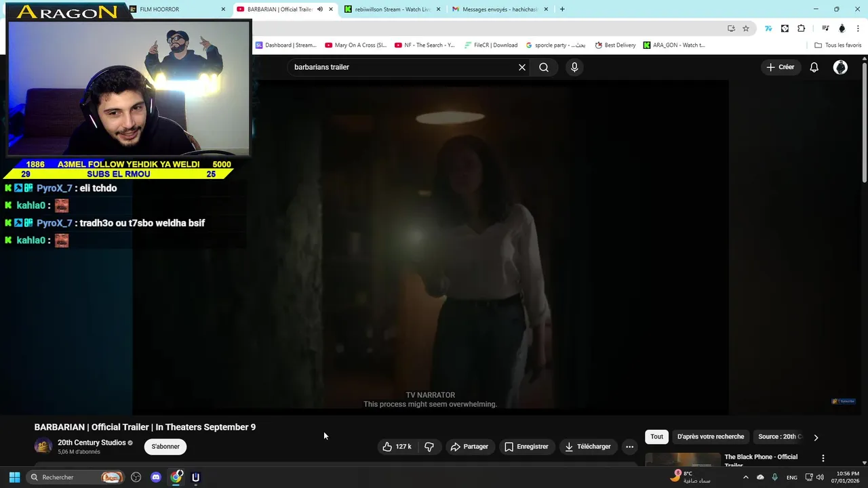Mute the BARBARIAN tab audio icon
Screen dimensions: 868x488
[x=320, y=9]
